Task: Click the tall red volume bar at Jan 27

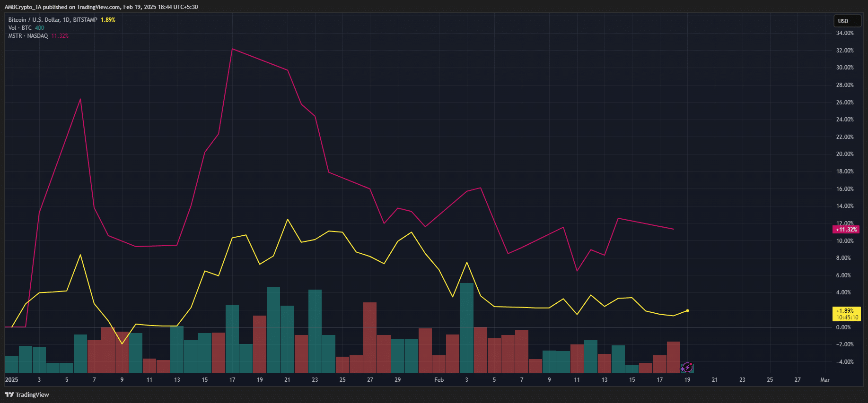Action: click(370, 338)
